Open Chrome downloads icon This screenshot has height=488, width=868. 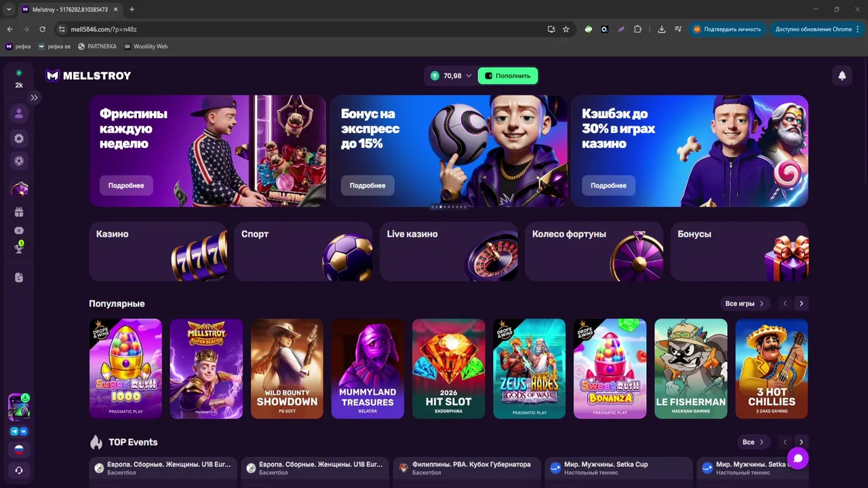(662, 29)
